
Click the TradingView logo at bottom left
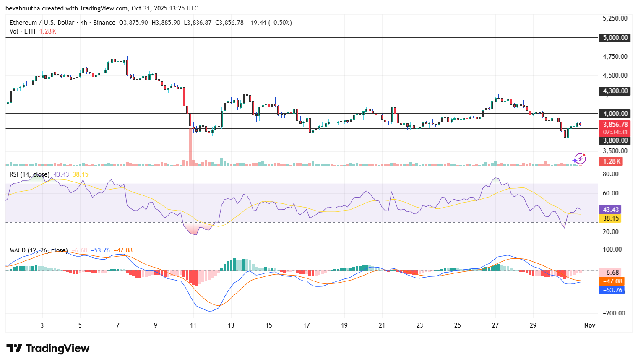pos(47,348)
